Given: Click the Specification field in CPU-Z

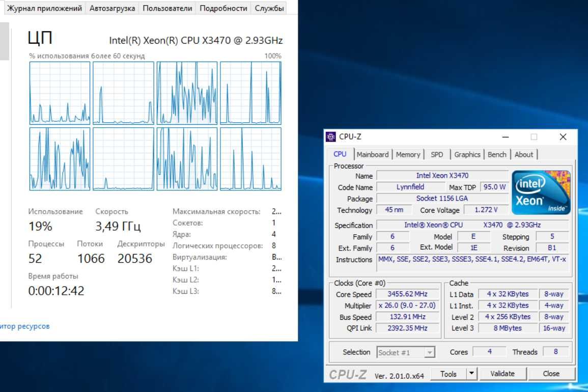Looking at the screenshot, I should 472,225.
